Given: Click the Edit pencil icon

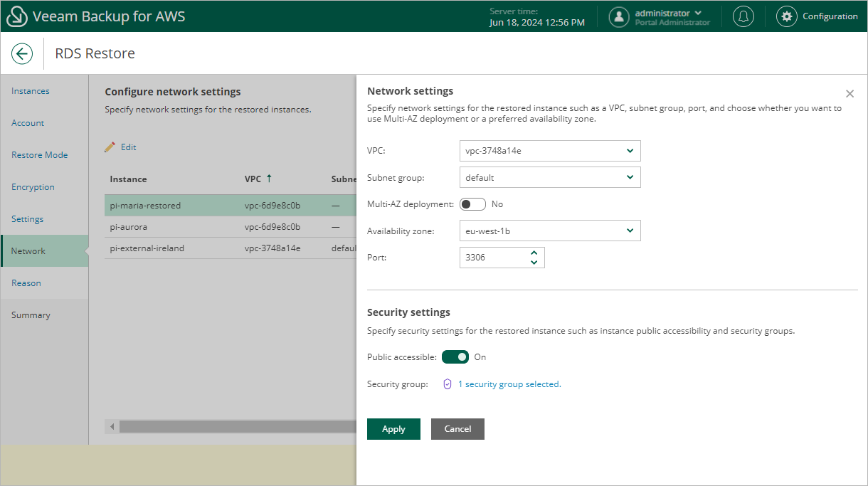Looking at the screenshot, I should (x=110, y=147).
